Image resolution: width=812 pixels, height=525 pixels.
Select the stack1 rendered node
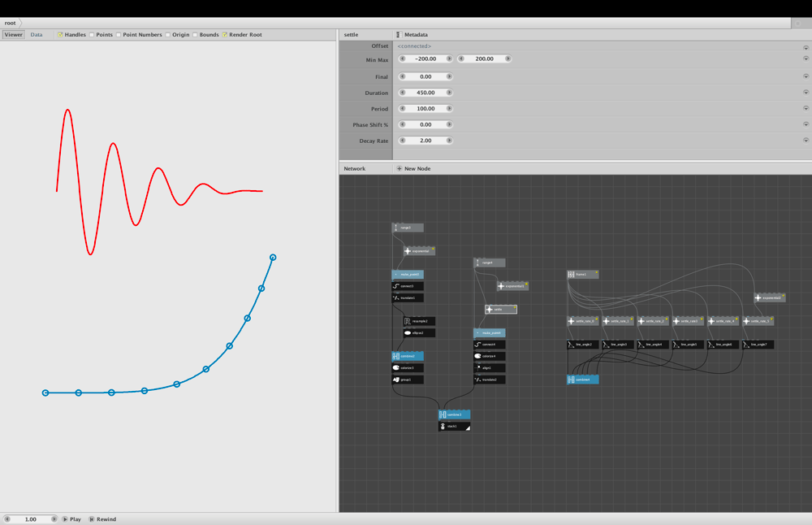pos(454,427)
